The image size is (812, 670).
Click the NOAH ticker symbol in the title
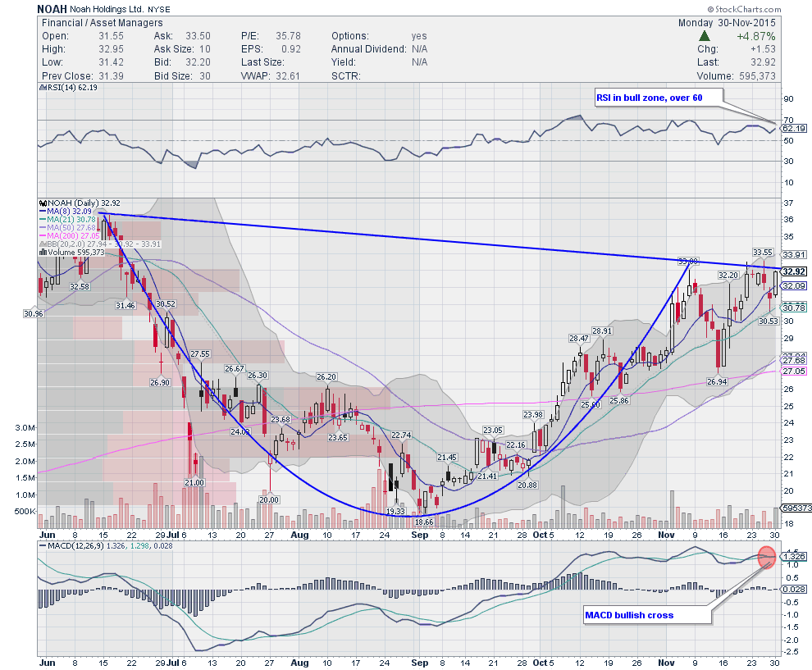52,9
